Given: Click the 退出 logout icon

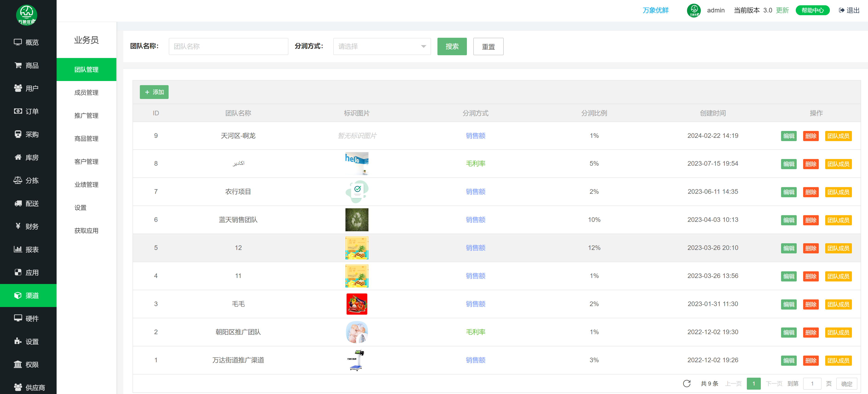Looking at the screenshot, I should click(x=842, y=10).
